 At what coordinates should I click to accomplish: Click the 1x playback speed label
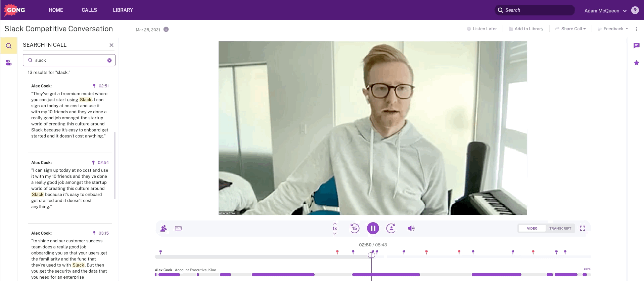coord(335,229)
